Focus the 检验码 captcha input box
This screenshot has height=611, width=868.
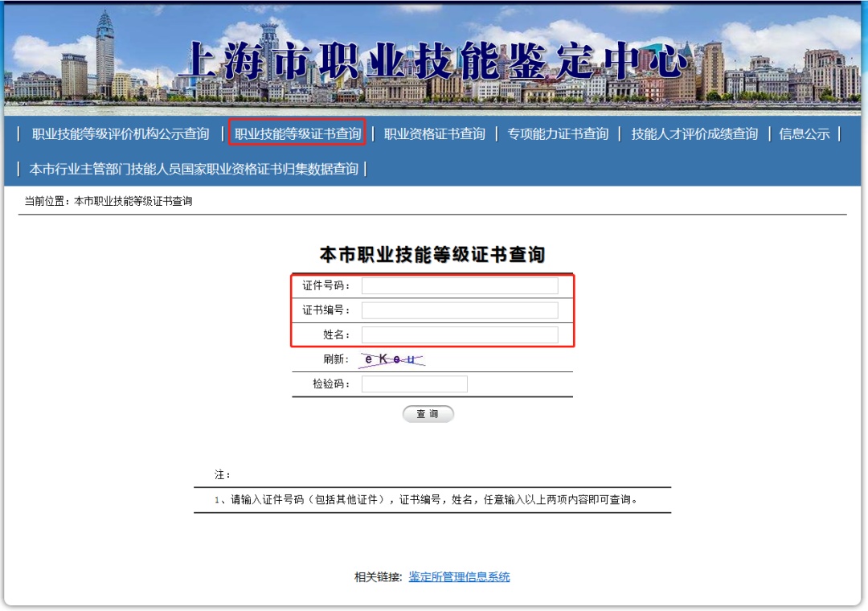414,384
